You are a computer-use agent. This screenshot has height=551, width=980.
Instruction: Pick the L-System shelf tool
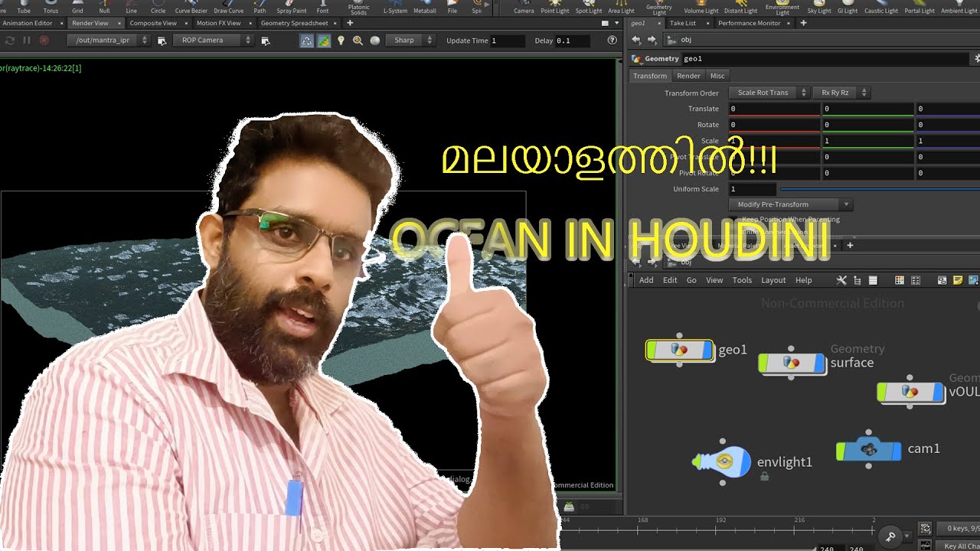pos(395,7)
